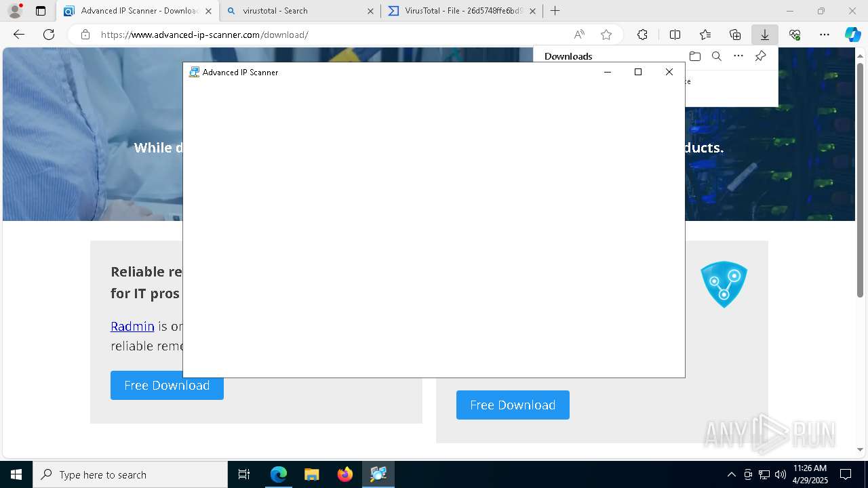Open the Collections icon

[x=735, y=35]
